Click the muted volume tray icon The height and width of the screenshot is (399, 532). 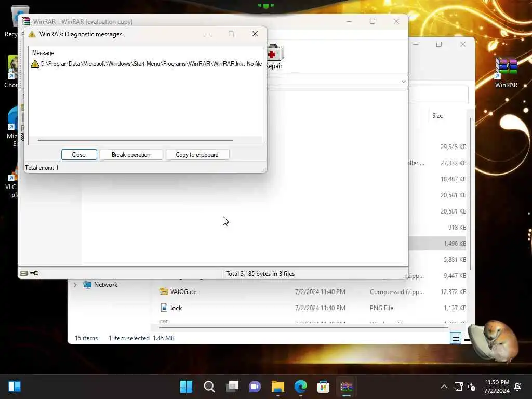(472, 387)
